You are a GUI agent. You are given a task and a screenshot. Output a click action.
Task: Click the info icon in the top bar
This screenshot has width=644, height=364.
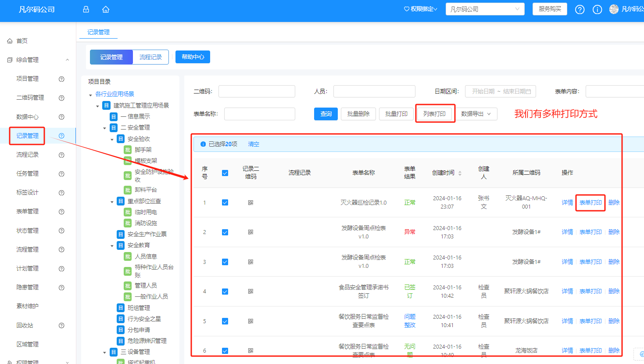point(597,9)
